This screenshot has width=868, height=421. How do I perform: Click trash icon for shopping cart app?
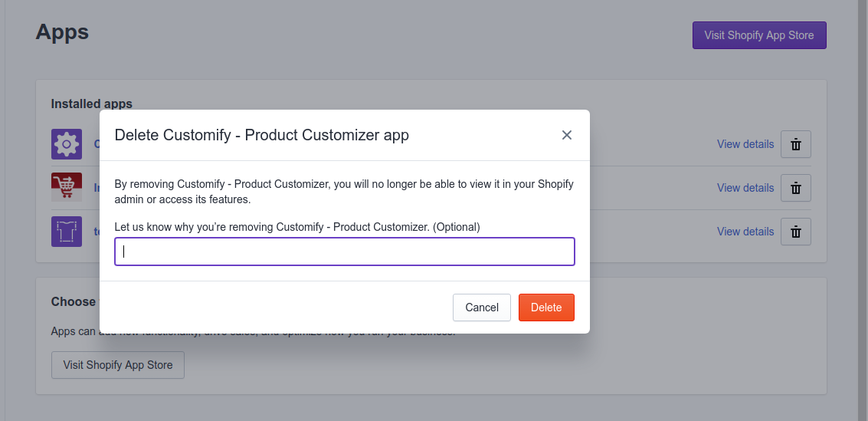[x=795, y=188]
